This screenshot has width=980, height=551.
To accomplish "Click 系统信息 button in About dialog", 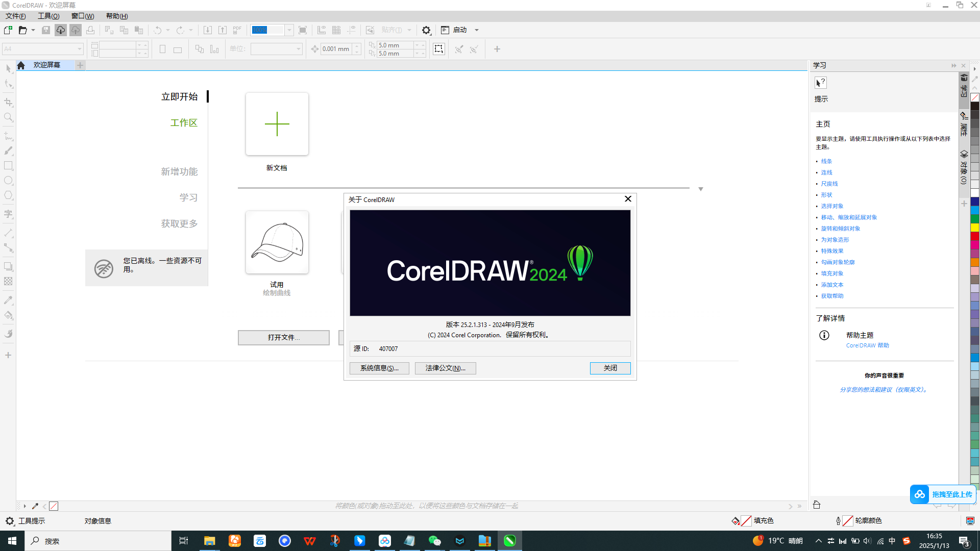I will pyautogui.click(x=379, y=368).
